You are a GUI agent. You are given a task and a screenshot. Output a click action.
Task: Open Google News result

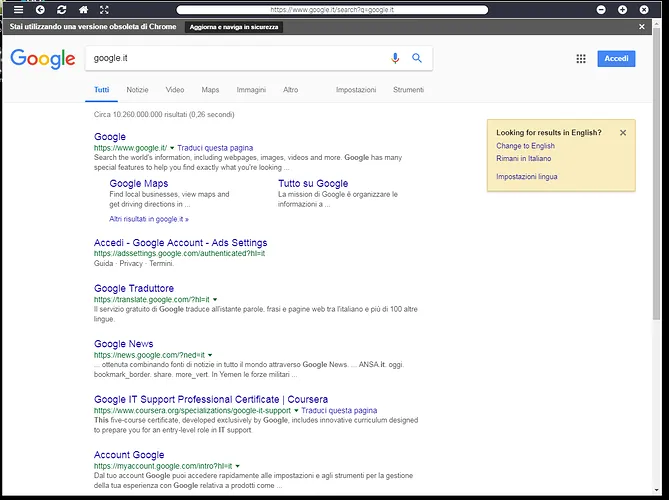coord(123,344)
